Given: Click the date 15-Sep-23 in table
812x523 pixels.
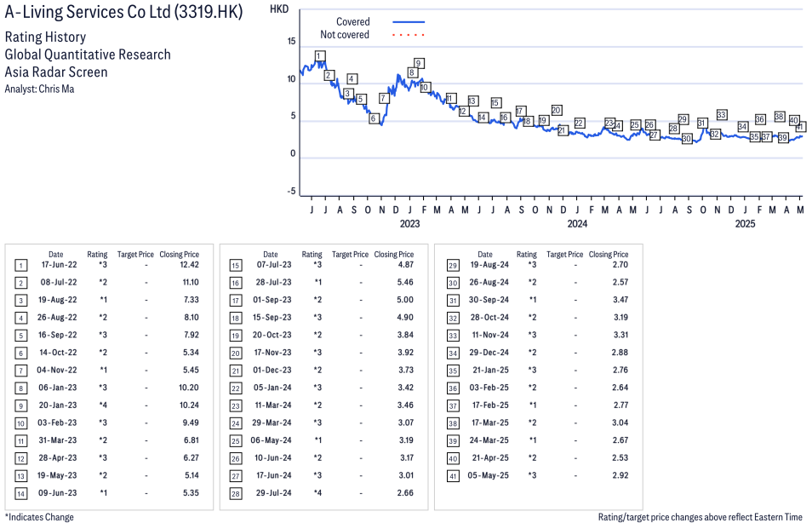Looking at the screenshot, I should pos(272,317).
